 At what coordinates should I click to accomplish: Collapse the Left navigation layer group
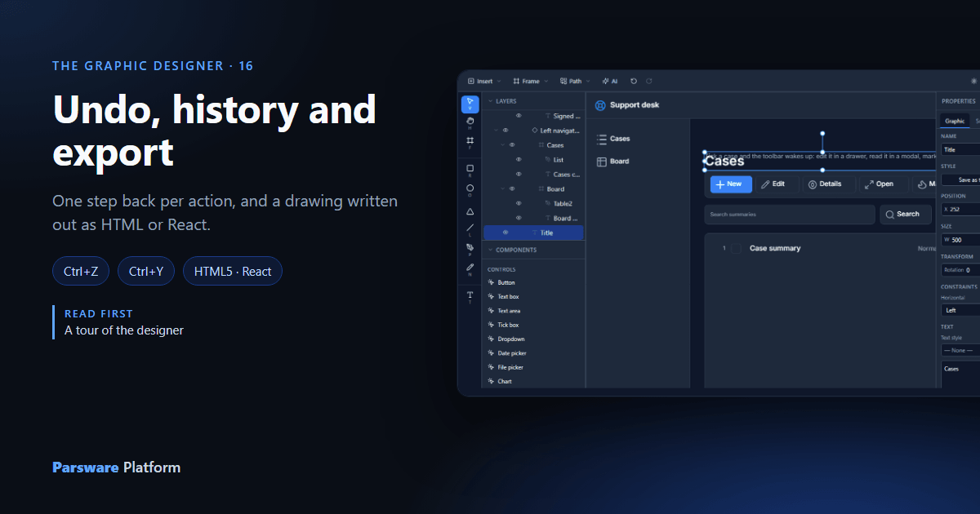[496, 131]
